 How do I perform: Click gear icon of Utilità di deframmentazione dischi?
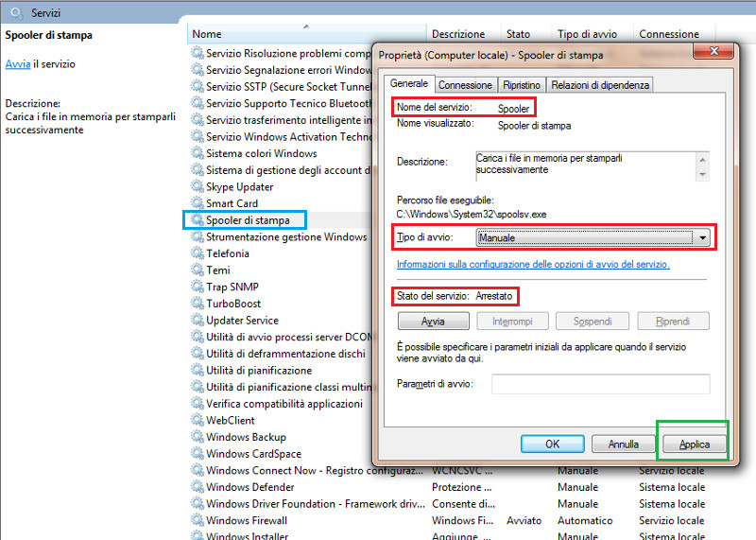(x=198, y=354)
